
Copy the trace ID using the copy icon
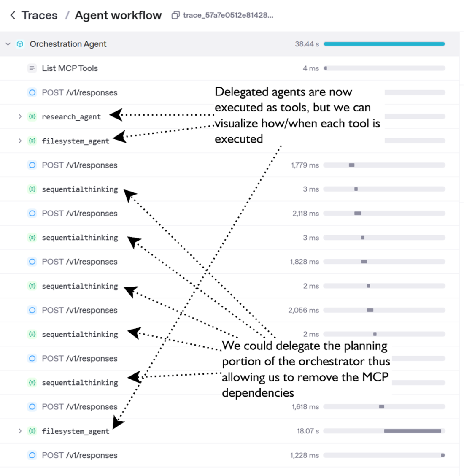point(175,16)
